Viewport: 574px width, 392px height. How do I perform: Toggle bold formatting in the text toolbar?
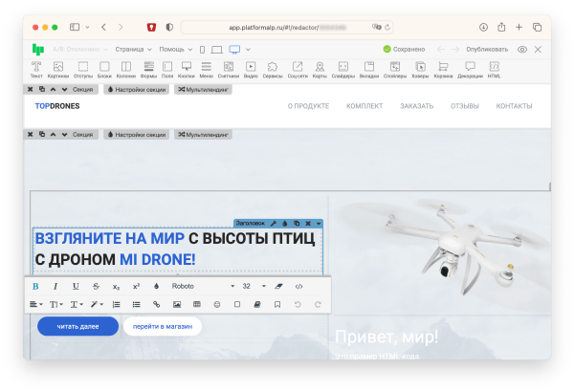pos(36,286)
